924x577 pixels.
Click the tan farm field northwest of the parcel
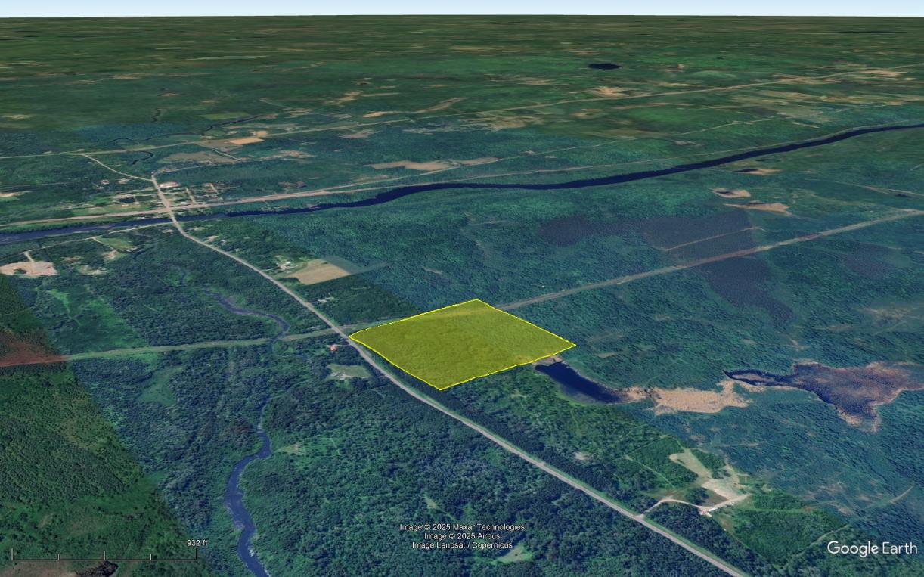[319, 271]
